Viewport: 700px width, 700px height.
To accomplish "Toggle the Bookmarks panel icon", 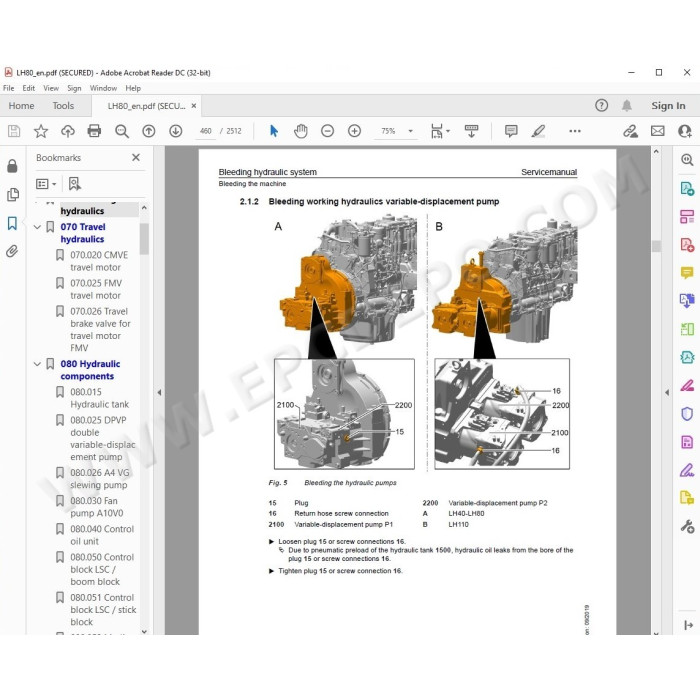I will point(12,223).
